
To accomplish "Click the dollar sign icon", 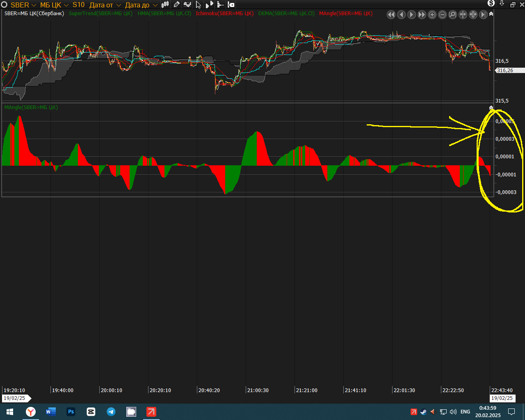I will click(x=491, y=3).
